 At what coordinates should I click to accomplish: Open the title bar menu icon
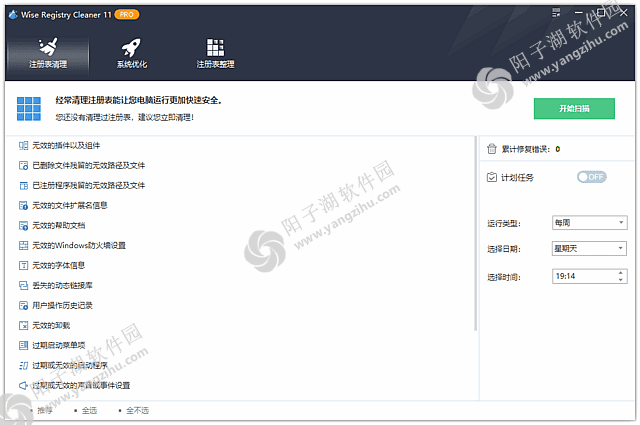coord(556,13)
